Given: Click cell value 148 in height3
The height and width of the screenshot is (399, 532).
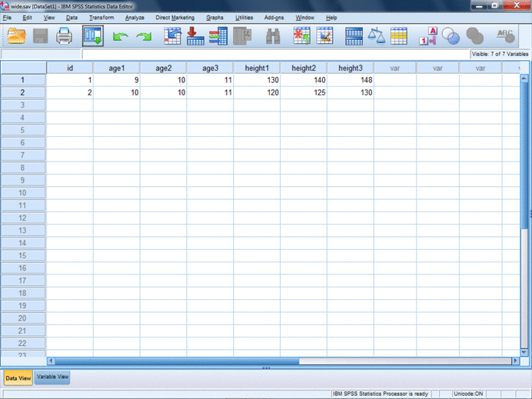Looking at the screenshot, I should click(x=351, y=80).
